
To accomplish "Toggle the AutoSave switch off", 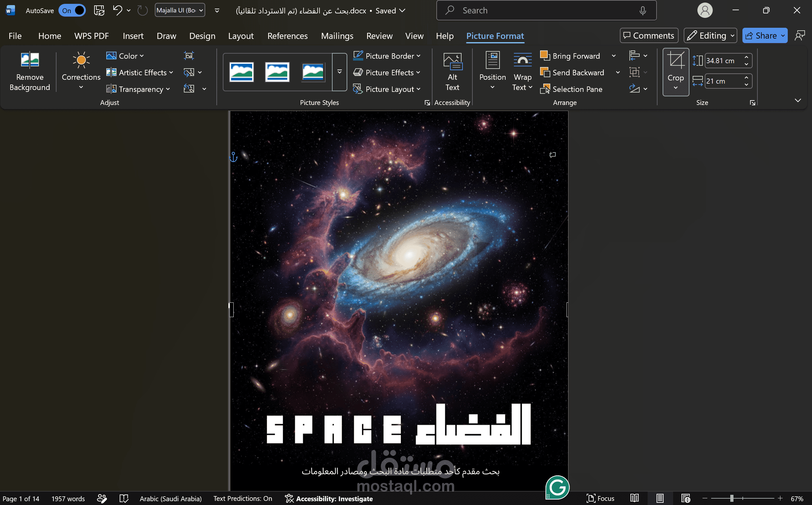I will coord(72,10).
